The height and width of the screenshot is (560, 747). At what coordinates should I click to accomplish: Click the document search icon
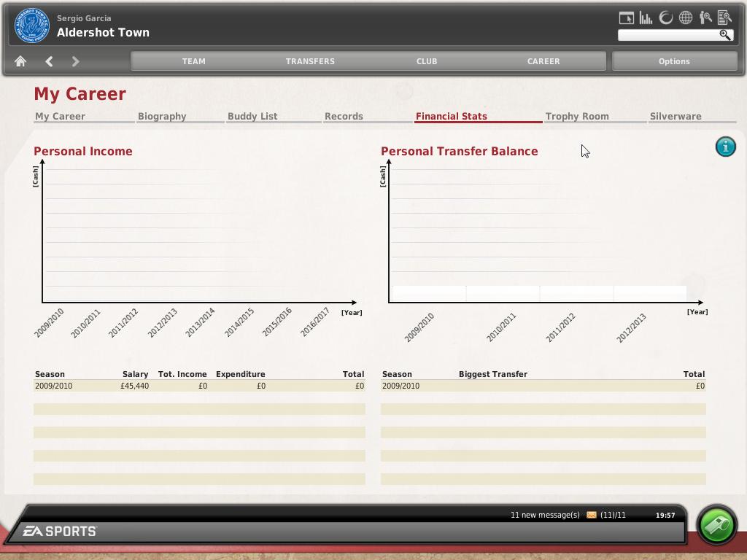(724, 18)
